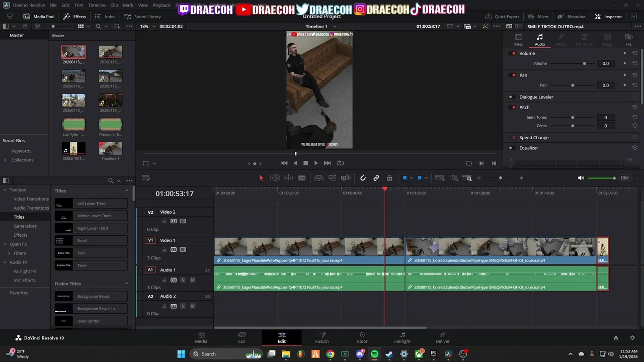The image size is (644, 362).
Task: Expand Open FX in effects tree
Action: [5, 244]
